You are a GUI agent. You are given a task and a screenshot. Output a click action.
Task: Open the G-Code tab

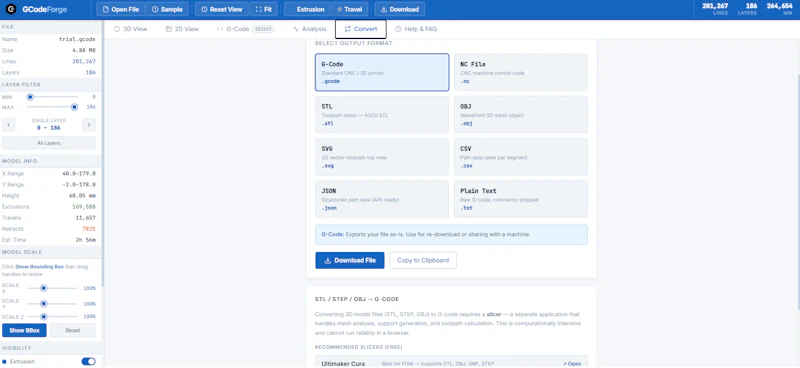click(x=245, y=29)
